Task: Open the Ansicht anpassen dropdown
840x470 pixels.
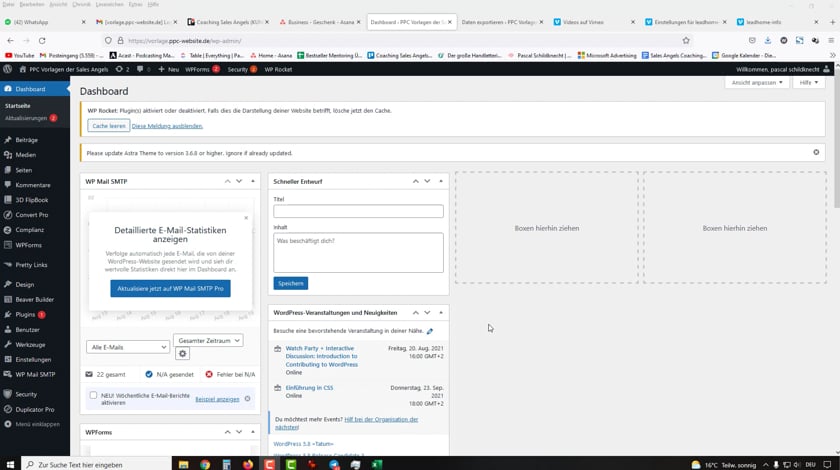Action: 757,83
